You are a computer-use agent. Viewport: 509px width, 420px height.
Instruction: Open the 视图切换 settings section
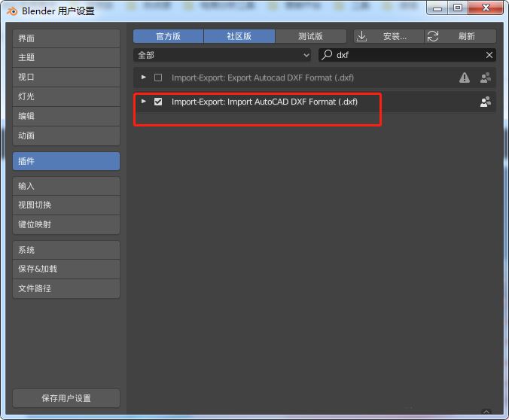(x=66, y=205)
